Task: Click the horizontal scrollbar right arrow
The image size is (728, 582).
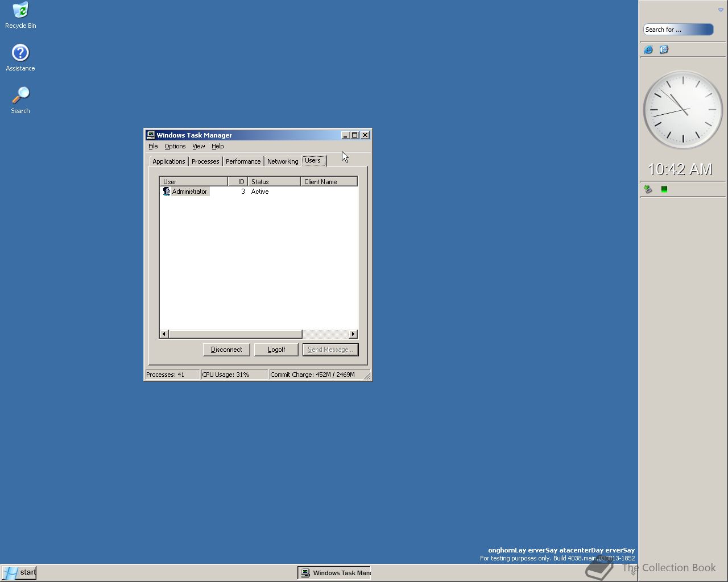Action: (353, 334)
